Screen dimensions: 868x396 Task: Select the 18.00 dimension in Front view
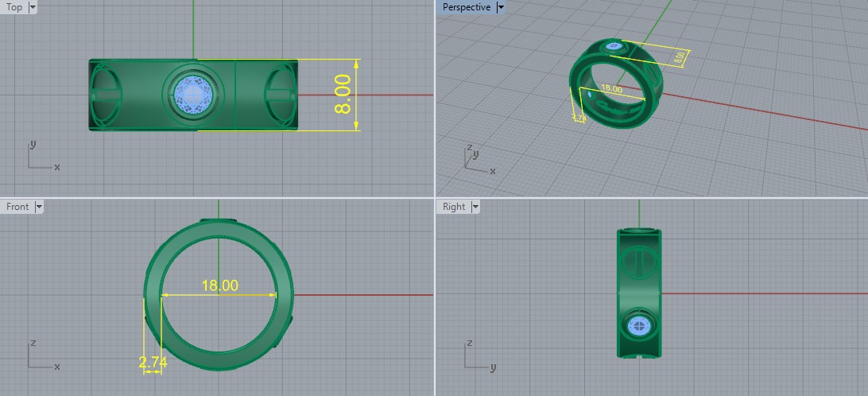tap(219, 285)
